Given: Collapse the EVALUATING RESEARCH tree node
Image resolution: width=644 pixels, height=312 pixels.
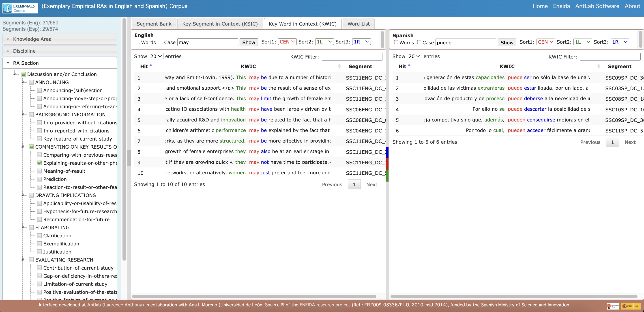Looking at the screenshot, I should point(23,260).
